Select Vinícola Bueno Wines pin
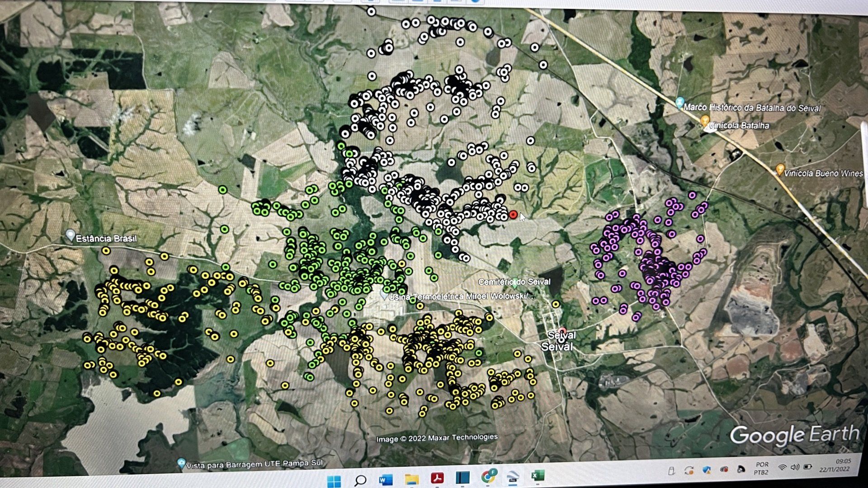 (780, 169)
